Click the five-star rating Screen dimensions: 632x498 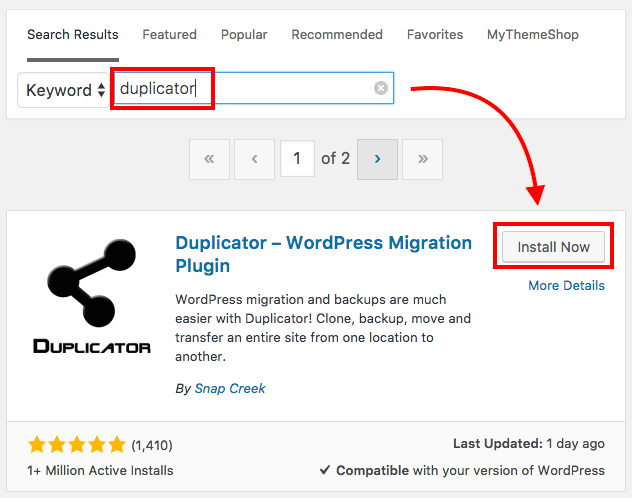77,445
